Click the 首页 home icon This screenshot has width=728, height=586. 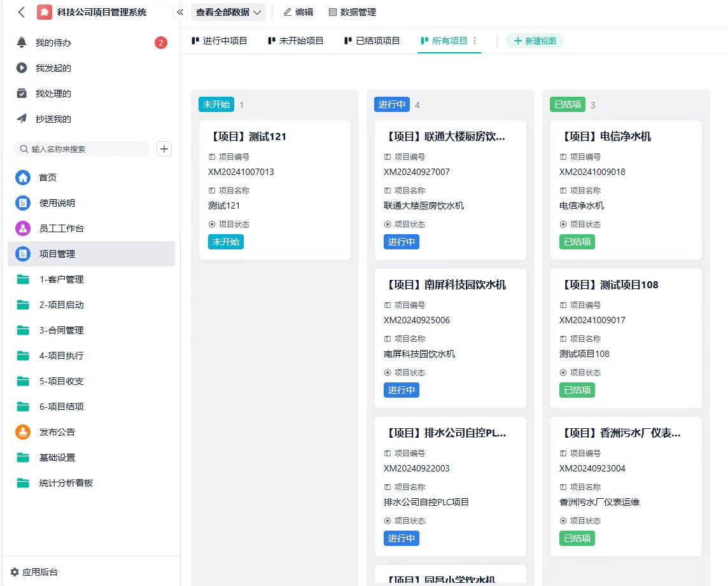(x=23, y=178)
